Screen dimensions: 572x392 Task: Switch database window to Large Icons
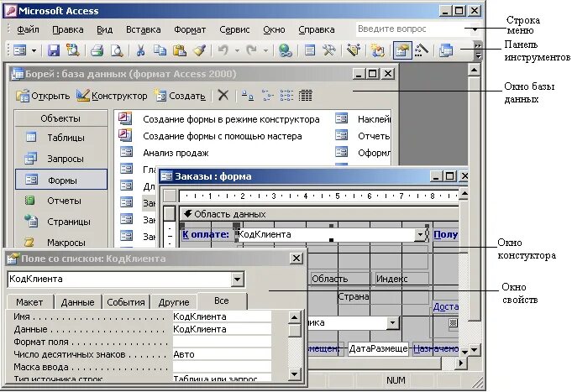click(x=248, y=96)
